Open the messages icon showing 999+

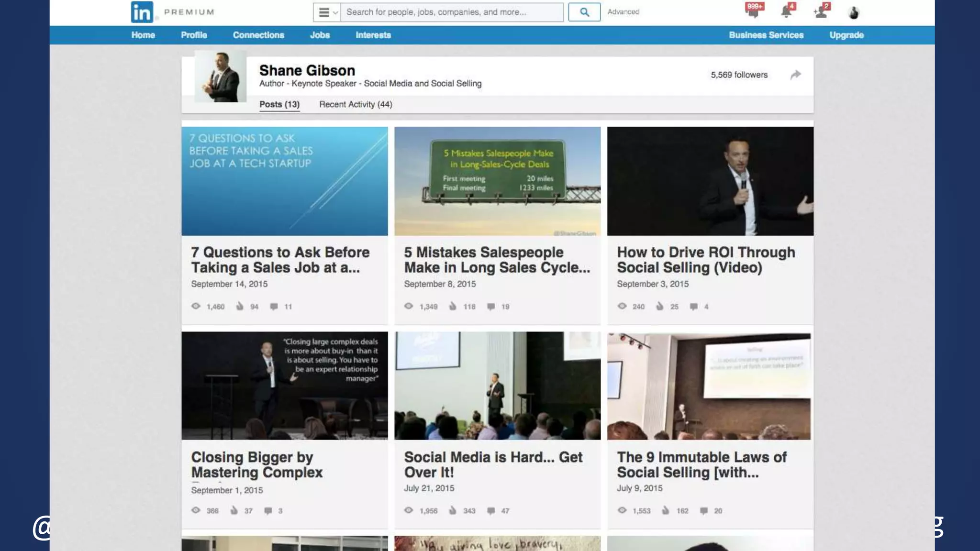(x=753, y=11)
